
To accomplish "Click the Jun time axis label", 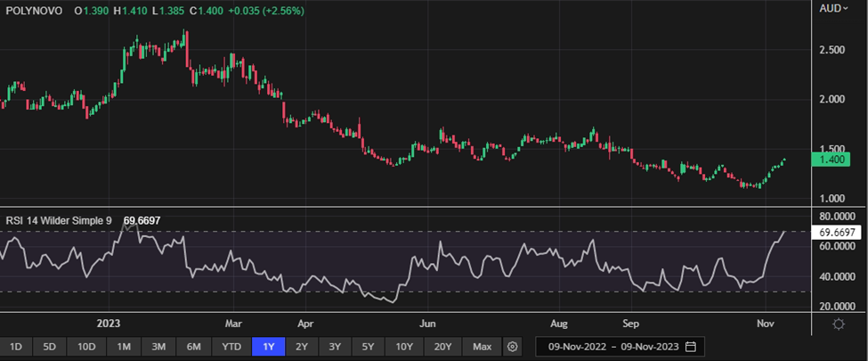I will click(x=428, y=324).
